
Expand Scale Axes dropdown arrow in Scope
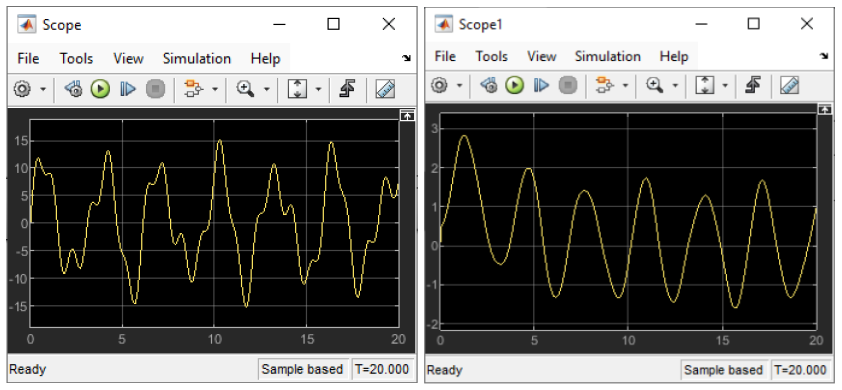pos(318,90)
